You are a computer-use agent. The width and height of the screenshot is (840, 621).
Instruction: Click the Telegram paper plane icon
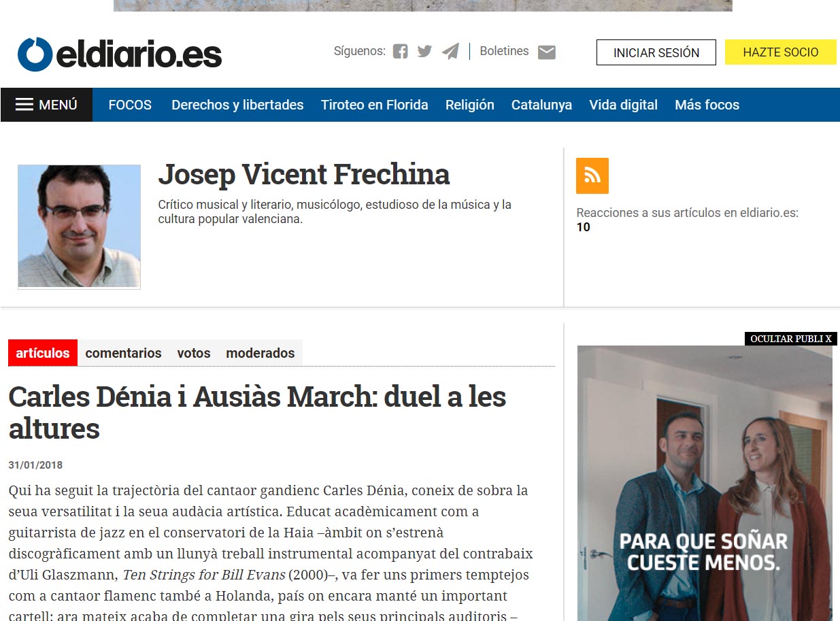click(450, 52)
